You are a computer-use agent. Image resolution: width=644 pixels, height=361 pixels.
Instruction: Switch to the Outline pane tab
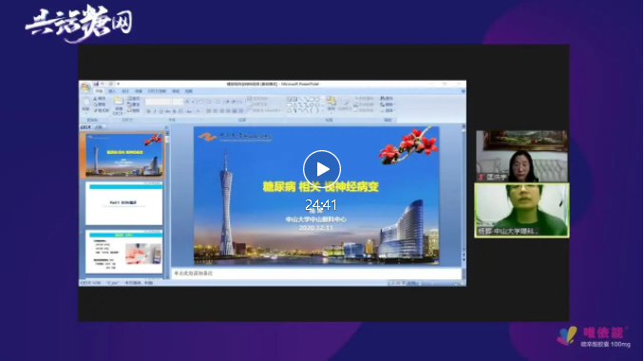tap(99, 127)
